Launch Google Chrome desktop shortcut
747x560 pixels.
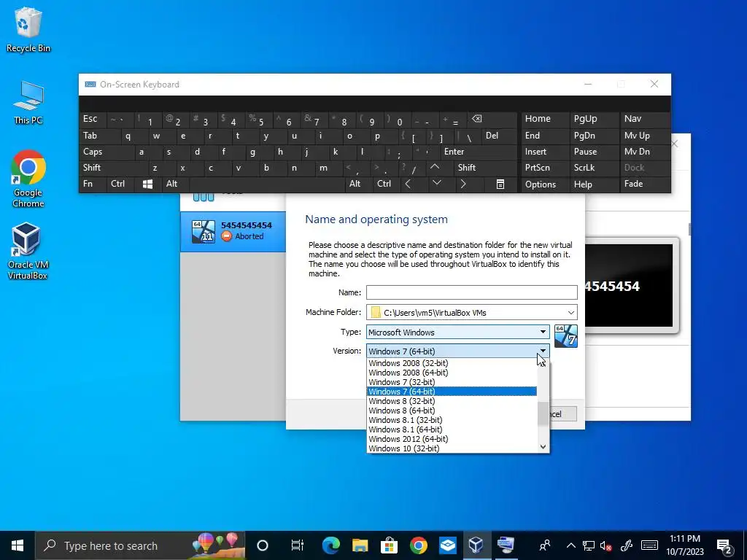(28, 179)
